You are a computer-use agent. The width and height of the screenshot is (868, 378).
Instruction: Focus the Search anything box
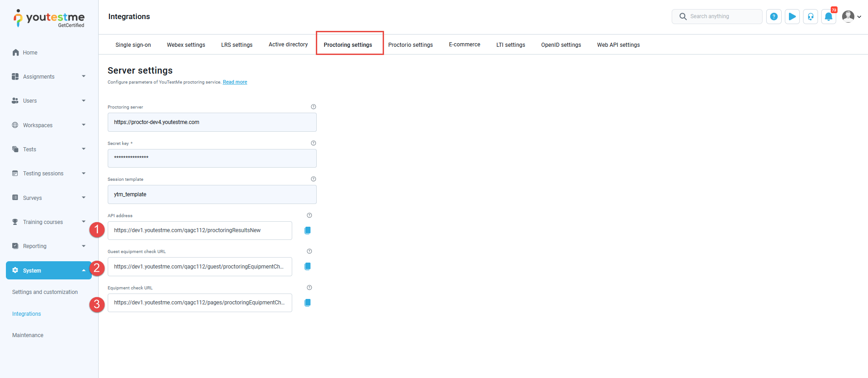pos(723,16)
